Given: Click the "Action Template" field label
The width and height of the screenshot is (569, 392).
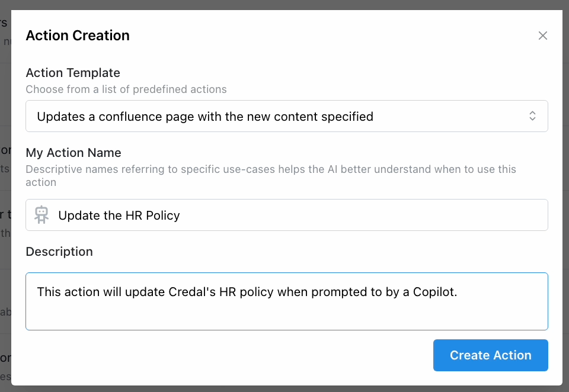Looking at the screenshot, I should click(73, 73).
